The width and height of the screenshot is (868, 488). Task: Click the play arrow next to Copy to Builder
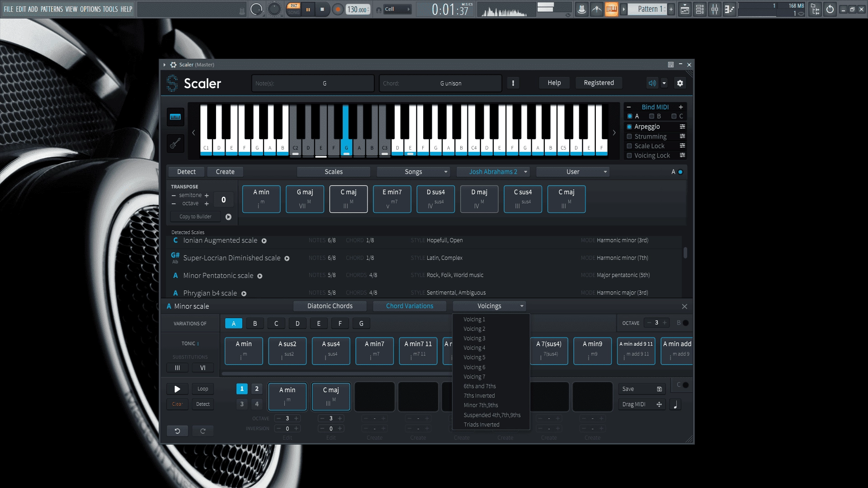[x=228, y=217]
